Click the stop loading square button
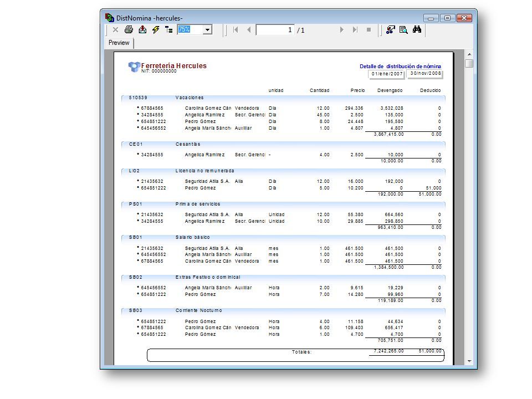The width and height of the screenshot is (532, 399). (369, 30)
